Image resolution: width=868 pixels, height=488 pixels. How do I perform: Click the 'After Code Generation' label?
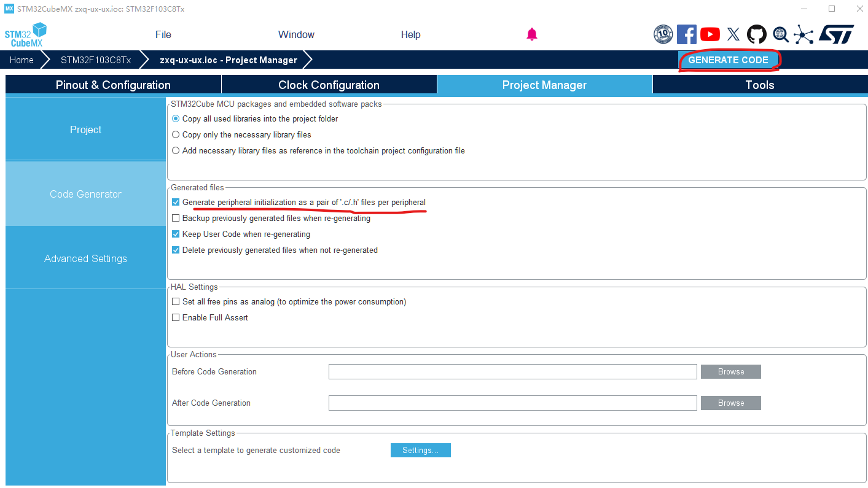[x=211, y=403]
